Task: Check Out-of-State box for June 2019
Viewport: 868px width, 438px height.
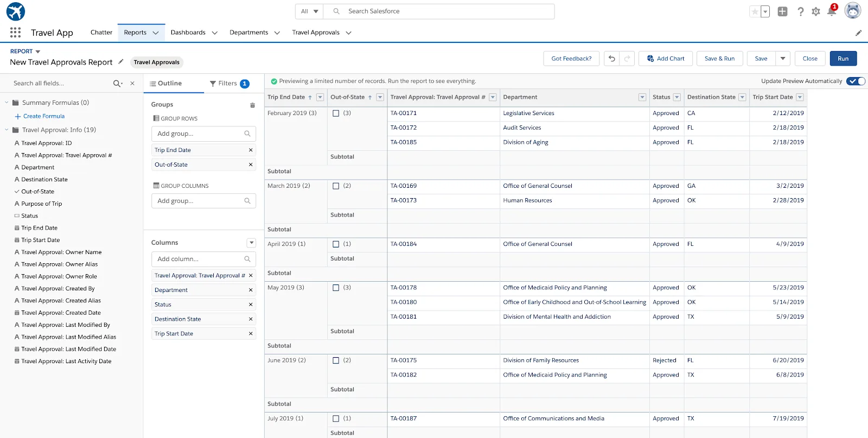Action: pos(336,360)
